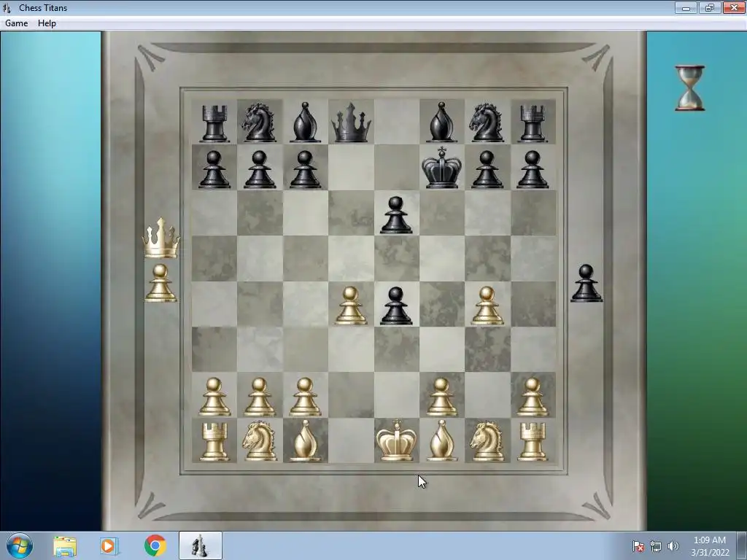Select the white rook on a1
Viewport: 747px width, 560px height.
click(214, 442)
